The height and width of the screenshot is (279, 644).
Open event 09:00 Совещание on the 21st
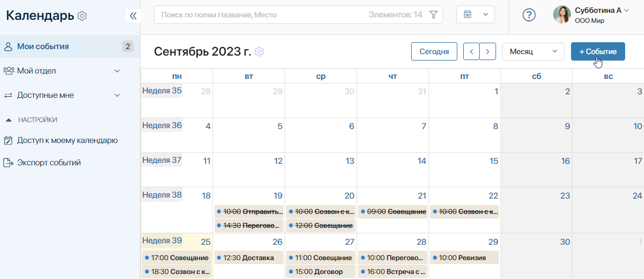[x=393, y=211]
